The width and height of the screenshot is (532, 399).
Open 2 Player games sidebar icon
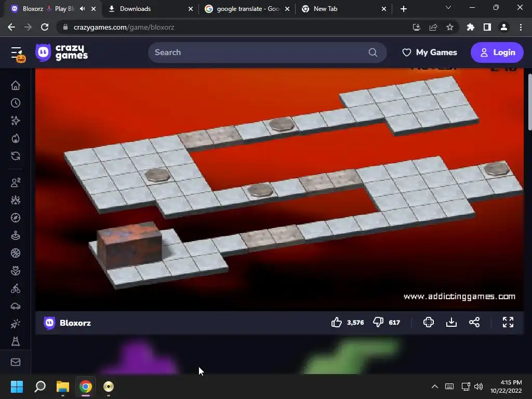tap(16, 182)
